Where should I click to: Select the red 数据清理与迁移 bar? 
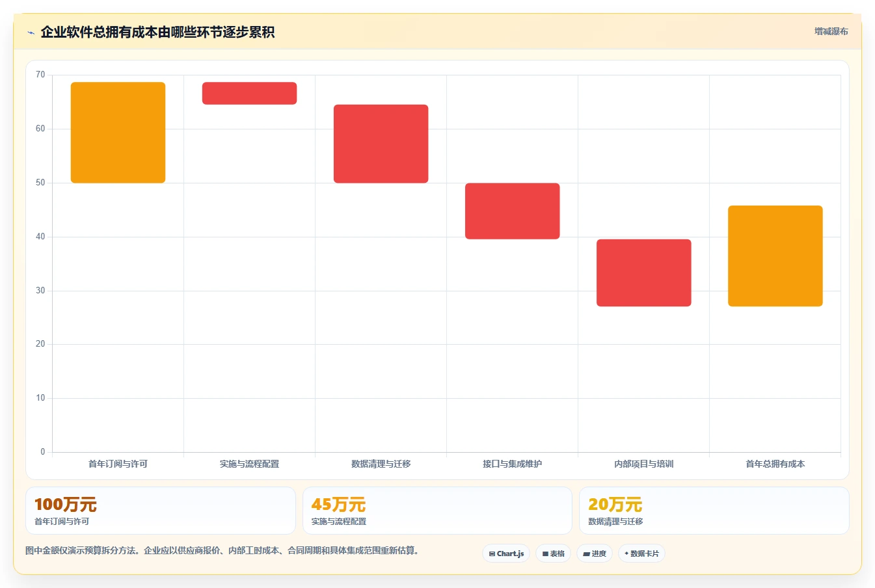point(381,144)
